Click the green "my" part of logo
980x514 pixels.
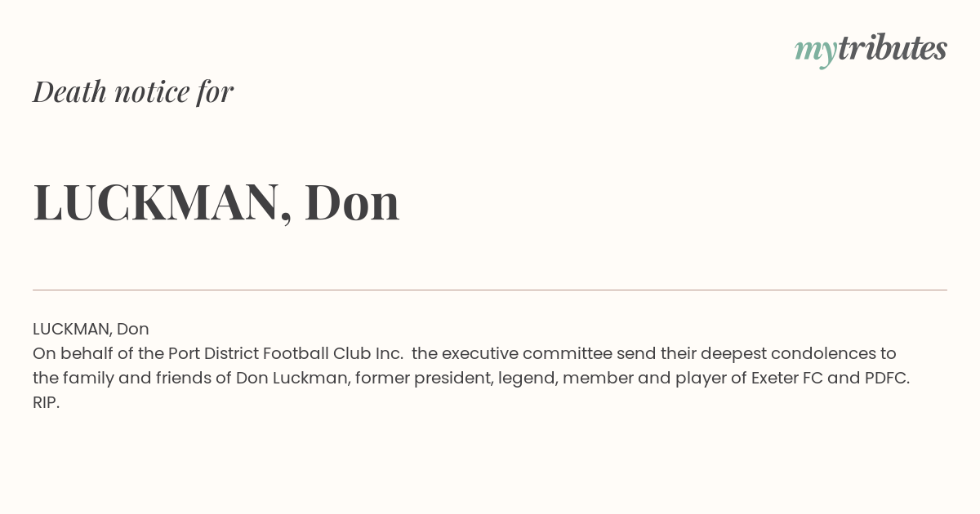pyautogui.click(x=816, y=52)
